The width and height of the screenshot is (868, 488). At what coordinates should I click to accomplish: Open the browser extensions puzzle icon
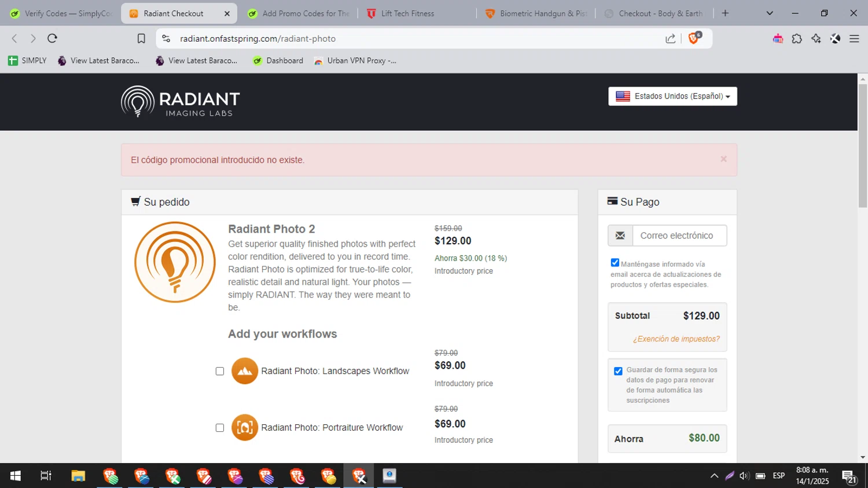[x=797, y=39]
